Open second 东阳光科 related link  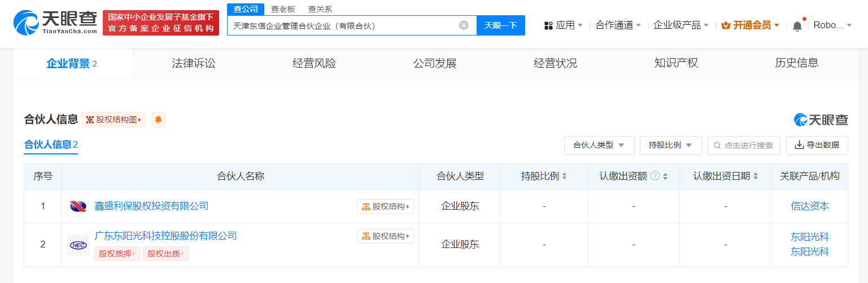(x=810, y=251)
